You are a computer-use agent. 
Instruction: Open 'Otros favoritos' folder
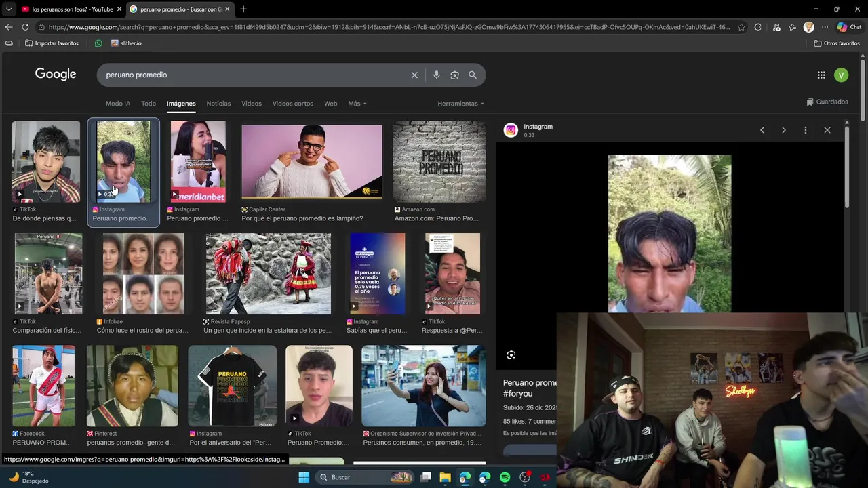[x=837, y=43]
